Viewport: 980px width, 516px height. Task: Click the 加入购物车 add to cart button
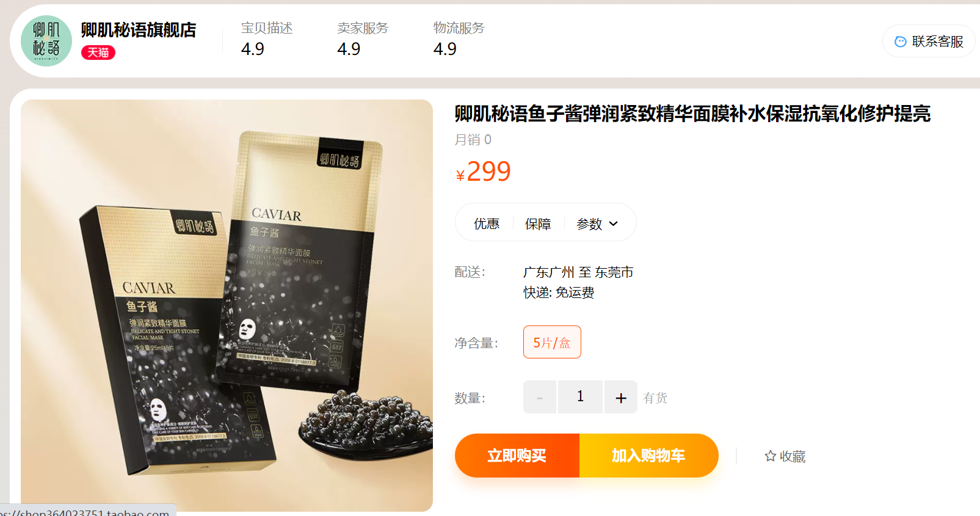(x=648, y=456)
